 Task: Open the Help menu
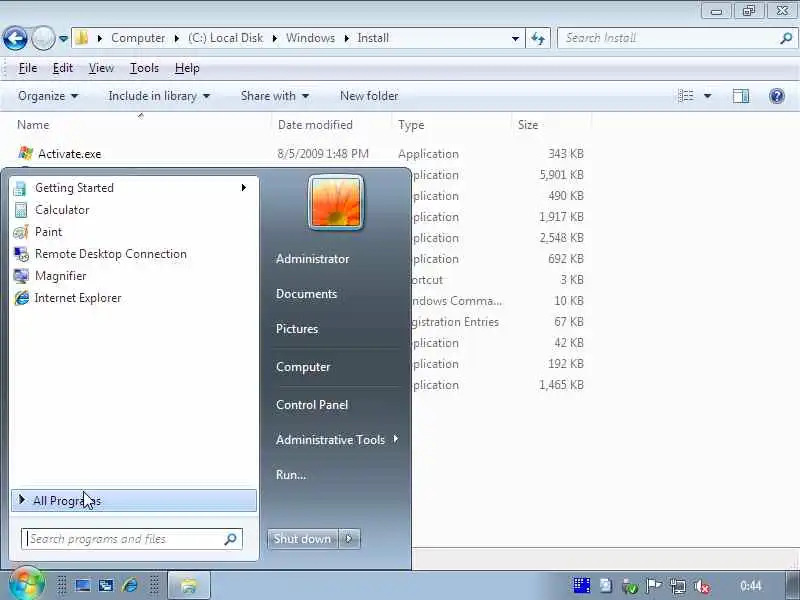(187, 68)
